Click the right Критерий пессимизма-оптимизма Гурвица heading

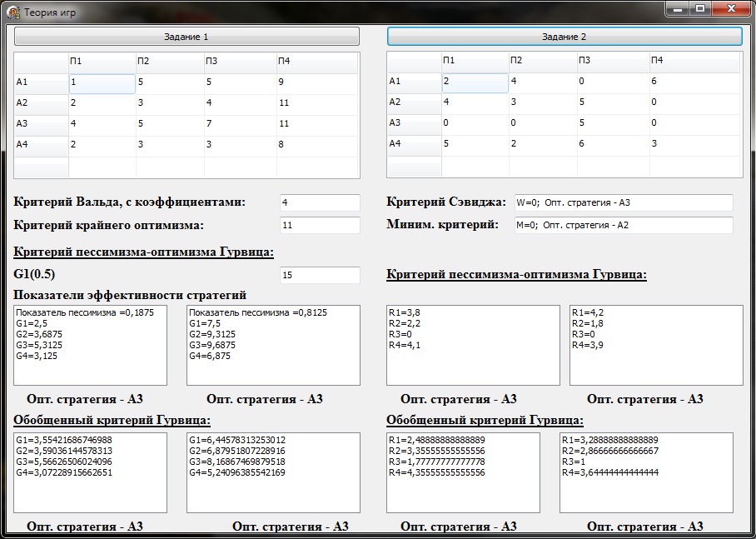point(517,275)
